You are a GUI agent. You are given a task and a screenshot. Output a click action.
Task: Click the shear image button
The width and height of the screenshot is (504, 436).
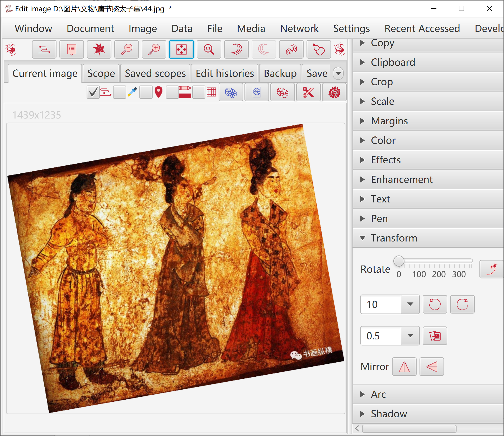435,336
